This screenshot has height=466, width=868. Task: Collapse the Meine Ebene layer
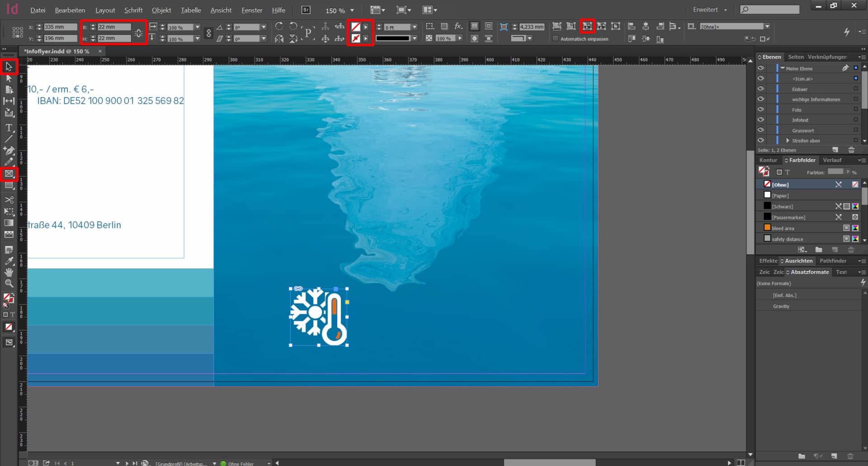(x=783, y=68)
